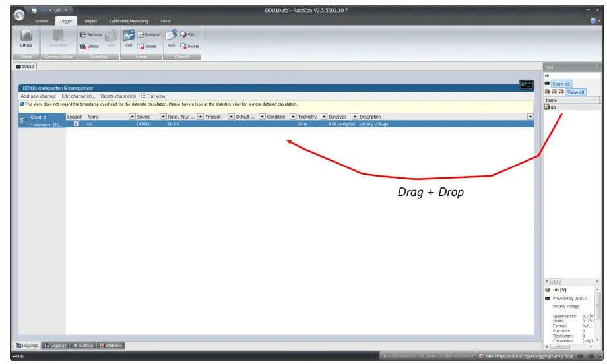Click the search field containing 'ub' in Data panel
Screen dimensions: 607x364
572,75
